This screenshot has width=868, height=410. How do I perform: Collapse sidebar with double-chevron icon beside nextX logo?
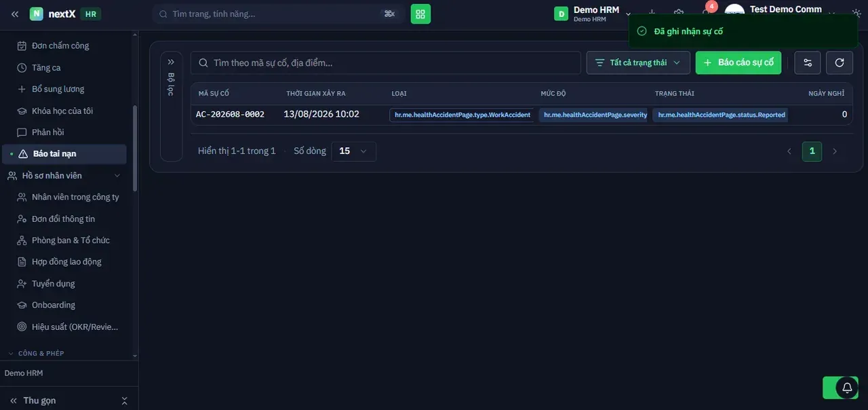coord(15,14)
